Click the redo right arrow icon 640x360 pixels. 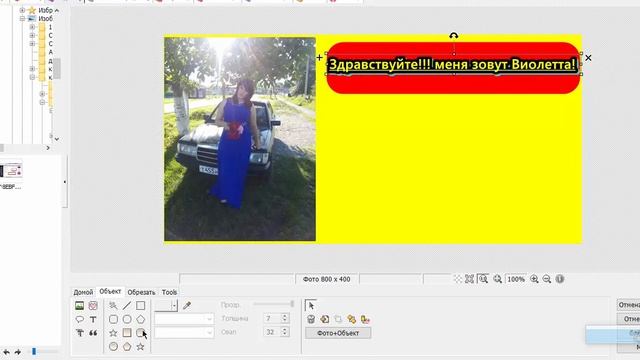click(18, 352)
